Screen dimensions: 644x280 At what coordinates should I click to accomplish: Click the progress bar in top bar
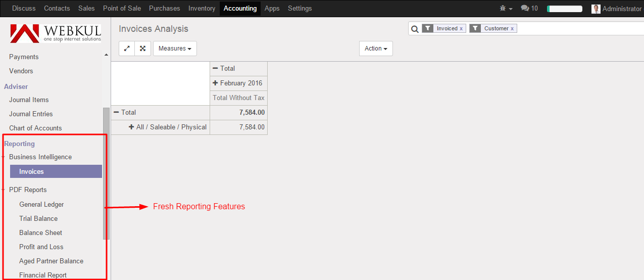[x=565, y=9]
